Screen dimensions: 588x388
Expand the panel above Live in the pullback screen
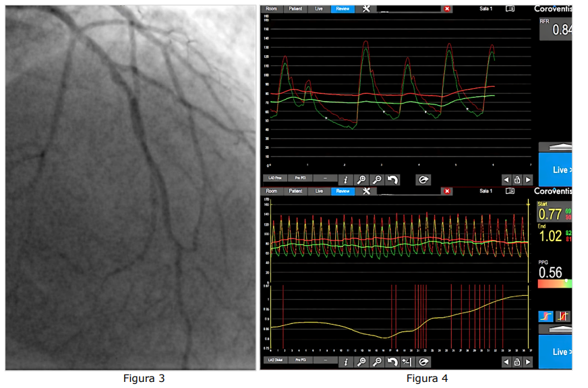tap(556, 329)
